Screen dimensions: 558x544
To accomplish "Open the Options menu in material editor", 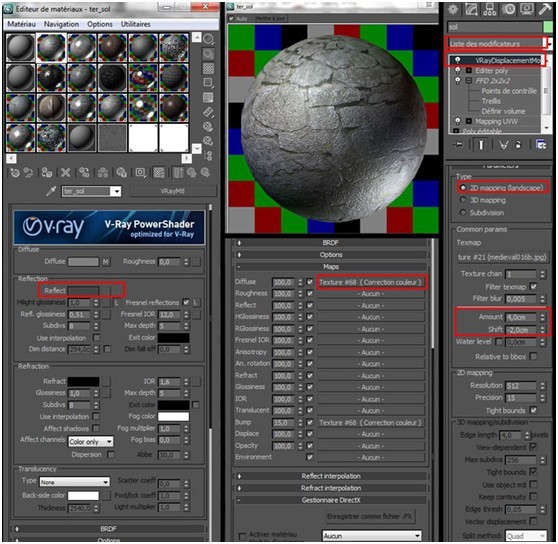I will [x=100, y=24].
